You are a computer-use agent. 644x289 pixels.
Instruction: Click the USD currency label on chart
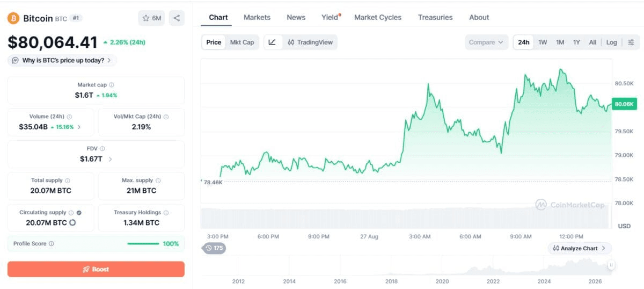point(624,226)
